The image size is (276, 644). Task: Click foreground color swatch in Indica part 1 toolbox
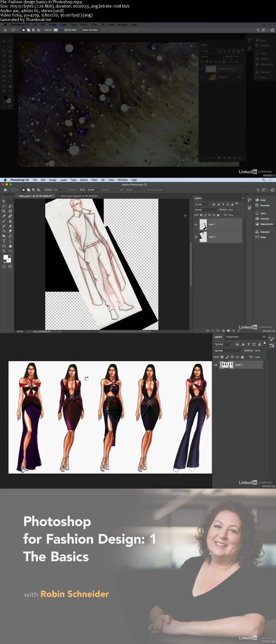click(x=5, y=257)
